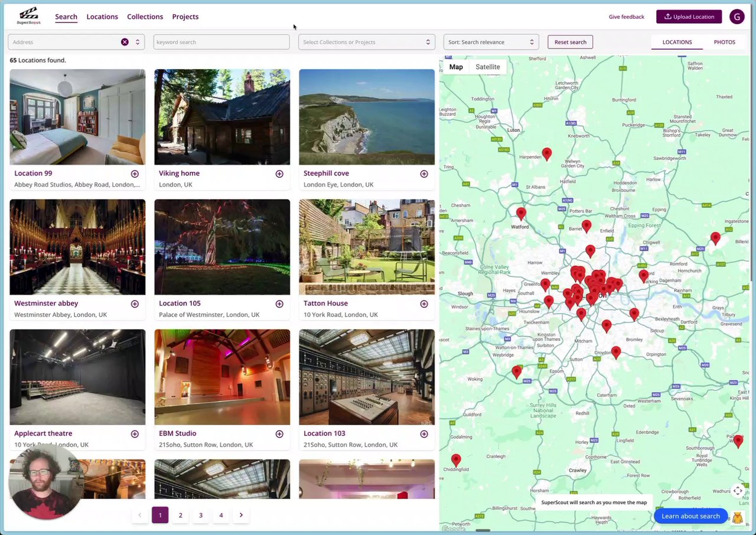Add Tatton House with plus icon
Image resolution: width=756 pixels, height=535 pixels.
pyautogui.click(x=424, y=304)
